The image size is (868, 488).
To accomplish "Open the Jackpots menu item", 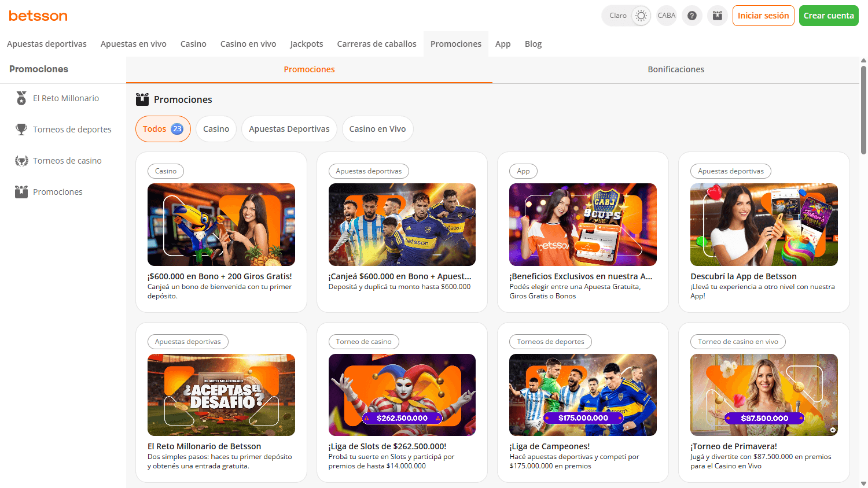I will click(307, 44).
